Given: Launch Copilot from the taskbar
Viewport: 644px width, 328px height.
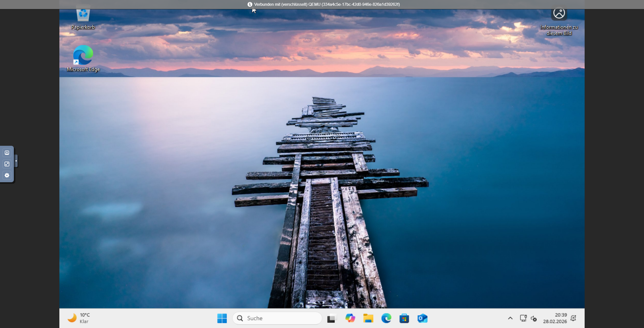Looking at the screenshot, I should coord(350,318).
